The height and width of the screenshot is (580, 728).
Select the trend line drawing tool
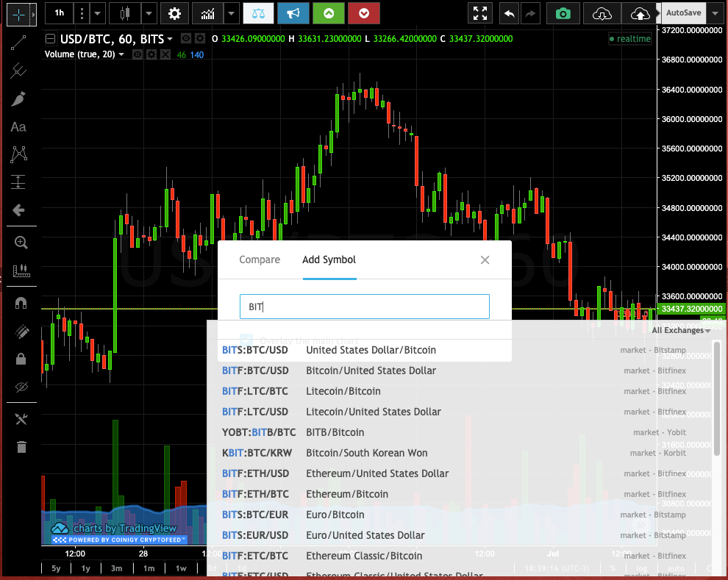click(x=18, y=43)
